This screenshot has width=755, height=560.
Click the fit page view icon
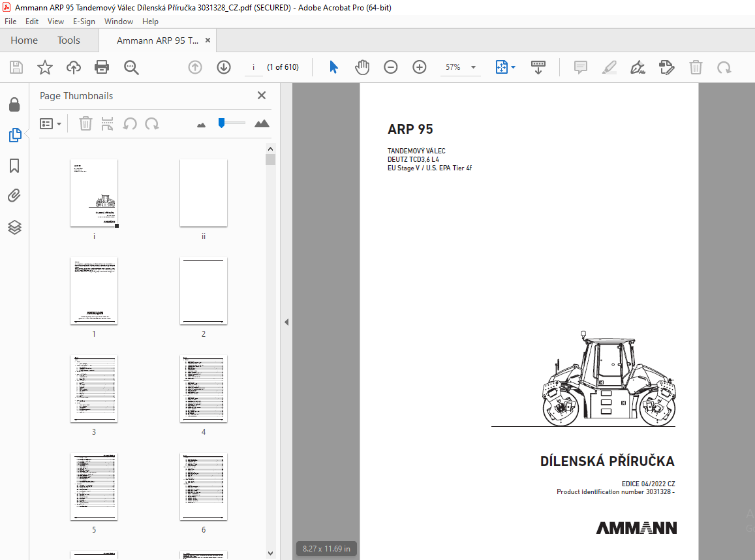tap(501, 67)
